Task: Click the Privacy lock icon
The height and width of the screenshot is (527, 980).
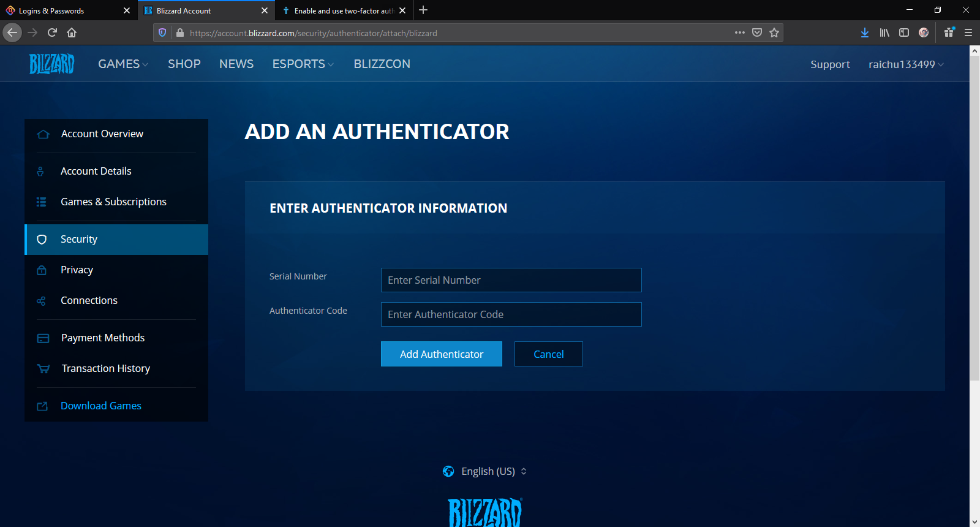Action: click(x=42, y=270)
